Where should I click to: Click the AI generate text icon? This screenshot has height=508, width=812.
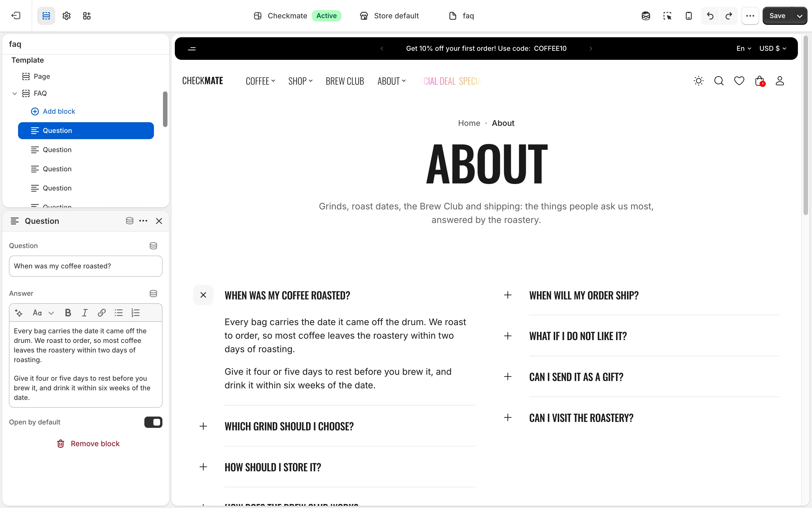[19, 313]
